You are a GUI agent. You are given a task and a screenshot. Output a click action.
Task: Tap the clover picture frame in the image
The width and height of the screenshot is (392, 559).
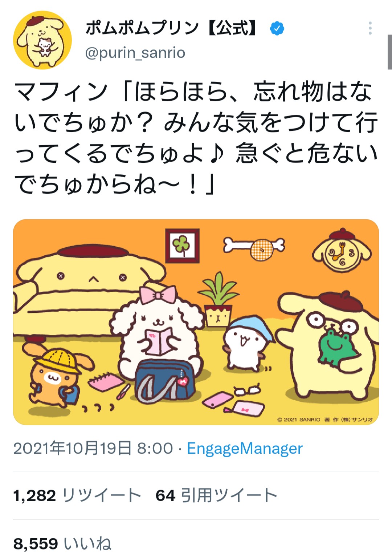click(x=182, y=246)
